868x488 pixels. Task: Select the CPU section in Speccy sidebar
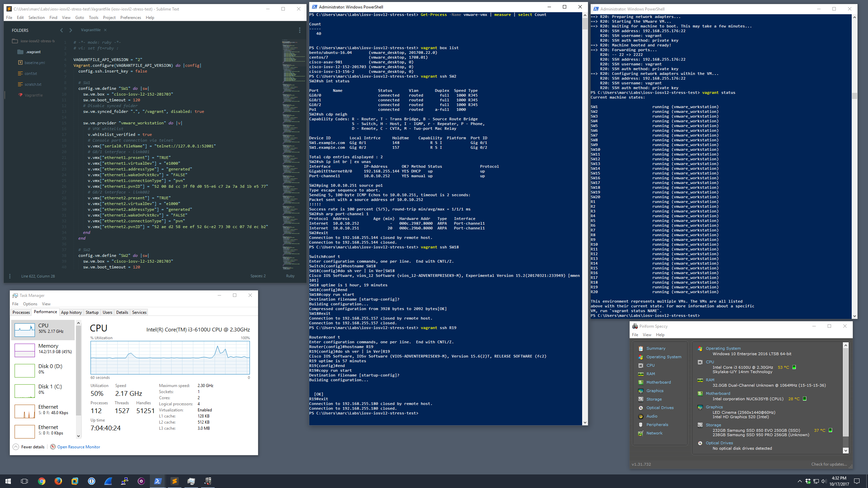650,365
